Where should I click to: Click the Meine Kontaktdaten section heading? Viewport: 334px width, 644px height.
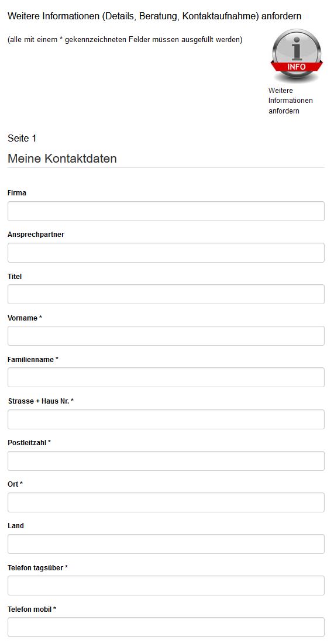coord(62,158)
